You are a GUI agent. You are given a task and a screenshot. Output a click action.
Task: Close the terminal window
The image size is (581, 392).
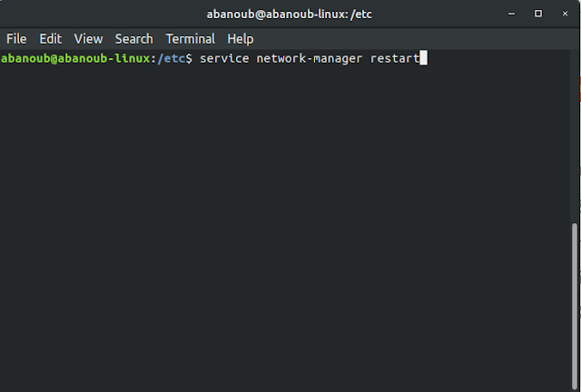(x=563, y=15)
